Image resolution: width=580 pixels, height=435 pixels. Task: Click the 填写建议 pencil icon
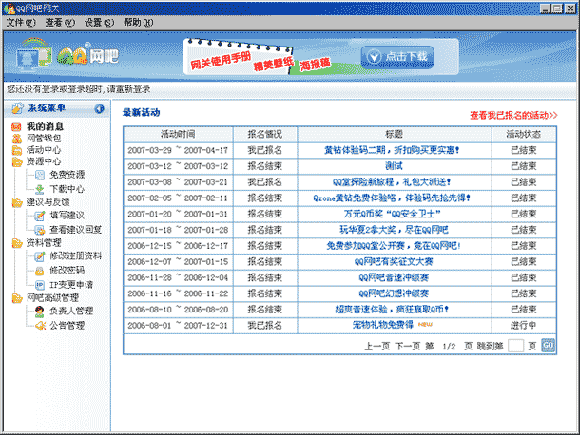click(40, 215)
